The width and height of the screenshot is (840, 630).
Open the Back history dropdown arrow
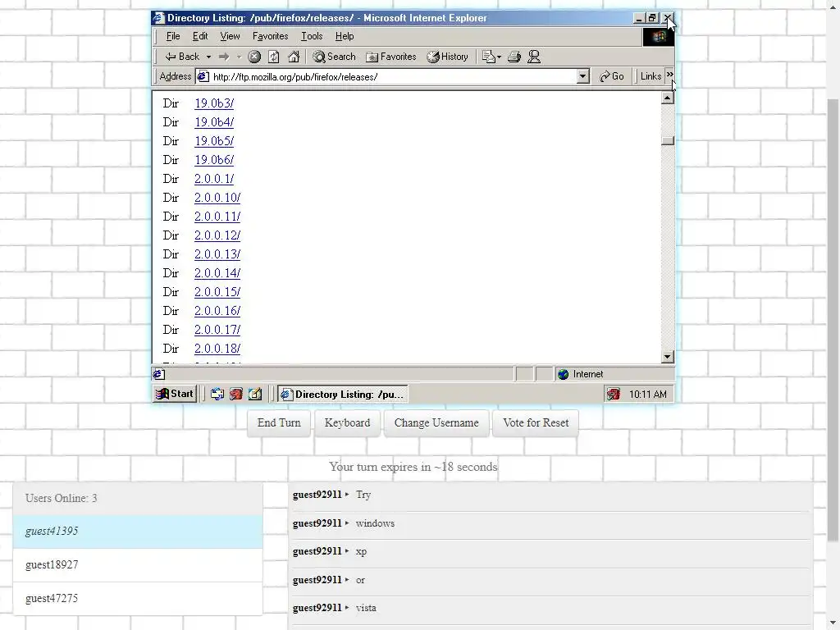[208, 57]
